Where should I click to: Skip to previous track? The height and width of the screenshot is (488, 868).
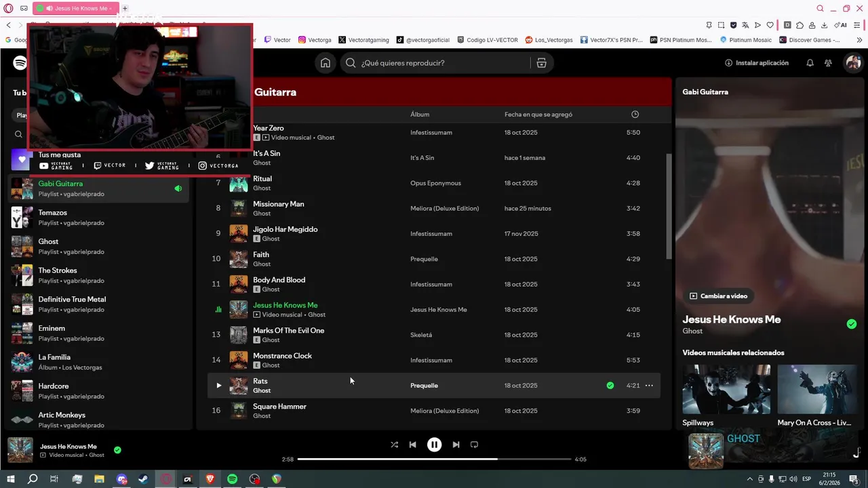[x=412, y=445]
